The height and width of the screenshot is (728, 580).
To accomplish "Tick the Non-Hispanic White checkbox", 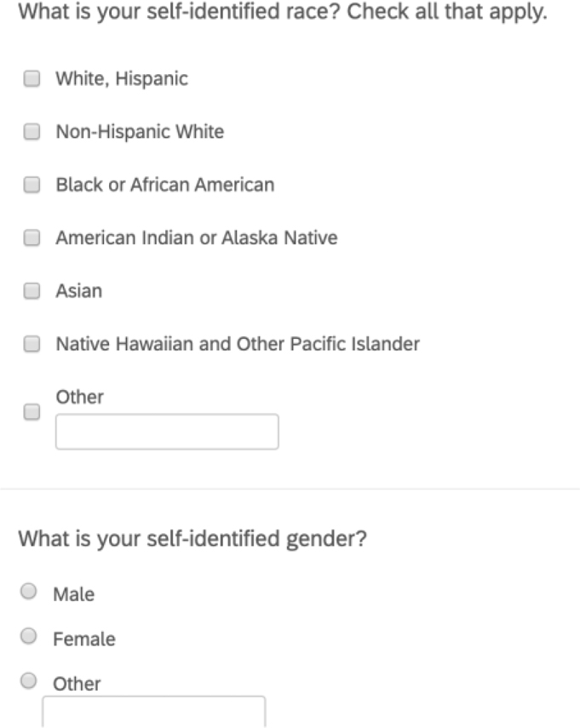I will (32, 132).
